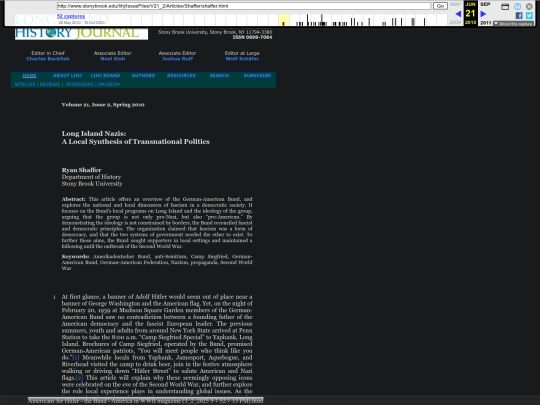
Task: Click the 'Keywords:' label
Action: point(75,257)
